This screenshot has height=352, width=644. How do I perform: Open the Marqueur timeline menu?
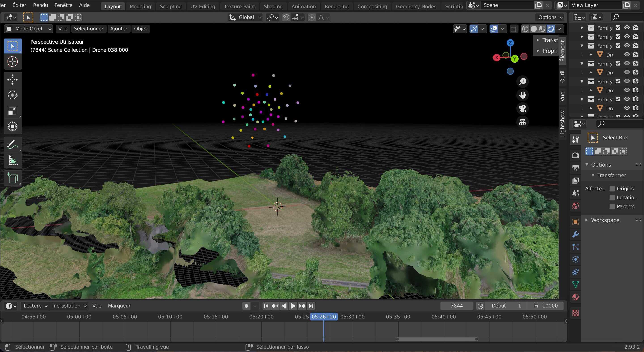(x=119, y=306)
